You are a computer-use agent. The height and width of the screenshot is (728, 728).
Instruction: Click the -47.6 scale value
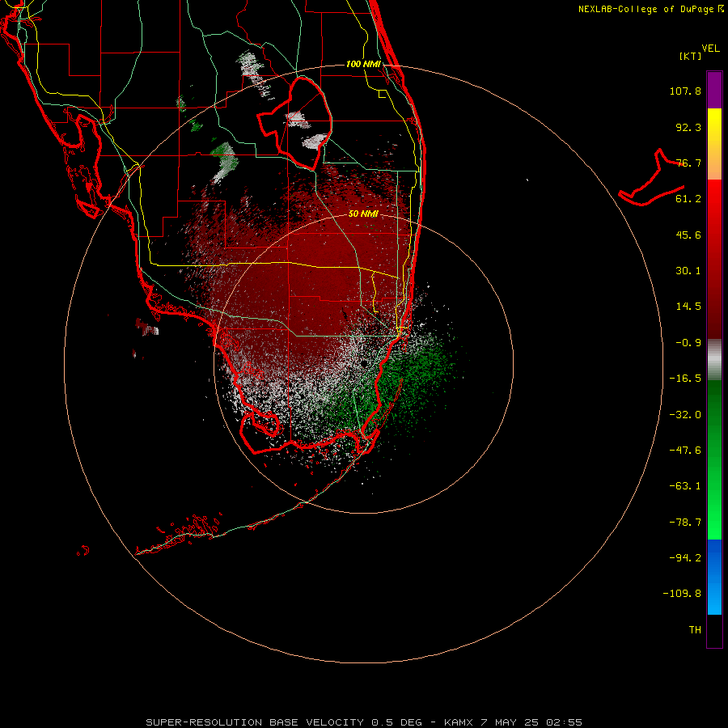(x=685, y=451)
